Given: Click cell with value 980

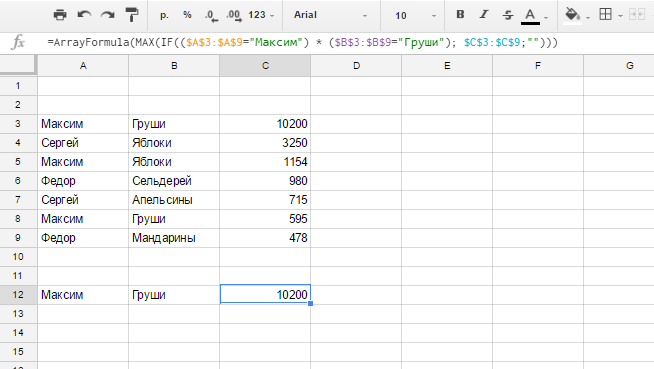Looking at the screenshot, I should point(265,181).
